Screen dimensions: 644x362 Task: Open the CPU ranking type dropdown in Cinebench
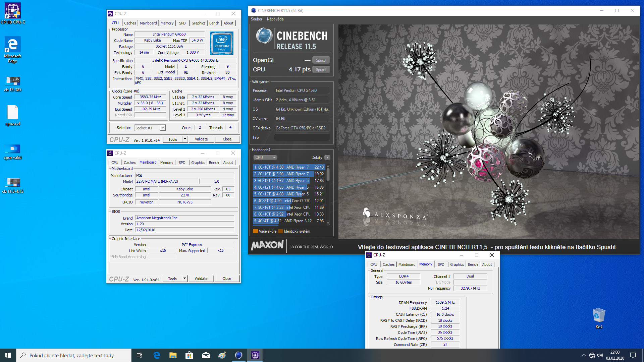(x=265, y=158)
